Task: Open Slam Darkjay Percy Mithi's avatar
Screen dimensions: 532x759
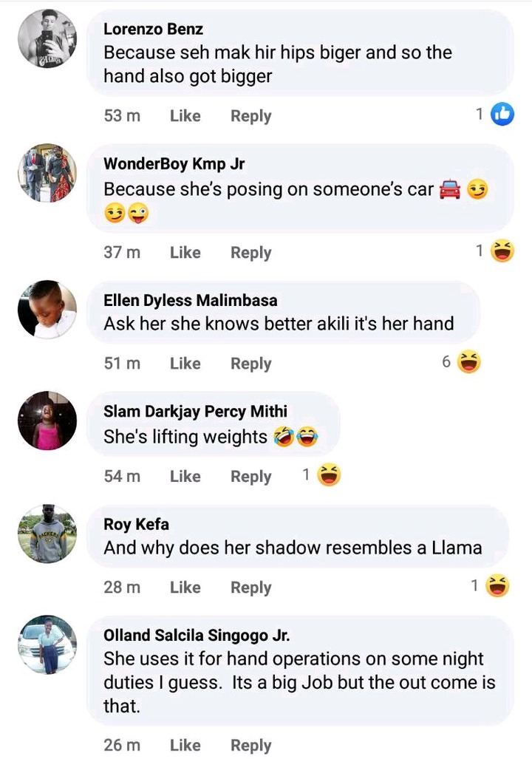Action: click(x=47, y=421)
